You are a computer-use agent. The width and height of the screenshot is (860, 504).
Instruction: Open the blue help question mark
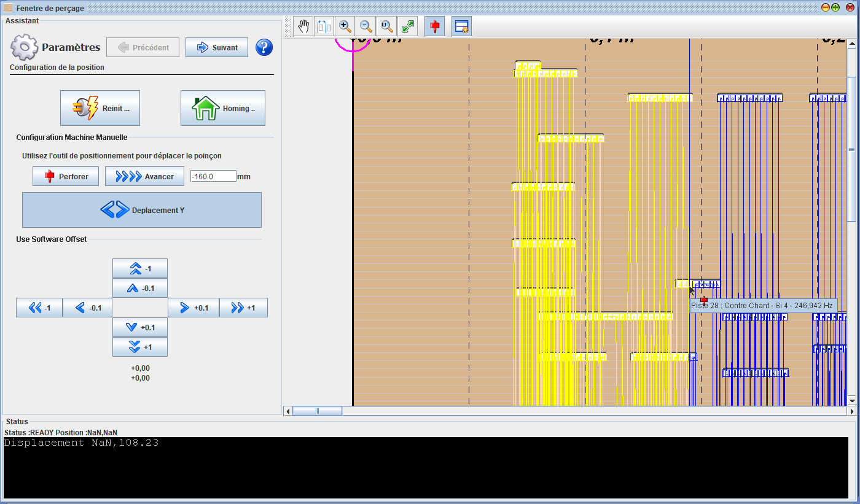264,47
